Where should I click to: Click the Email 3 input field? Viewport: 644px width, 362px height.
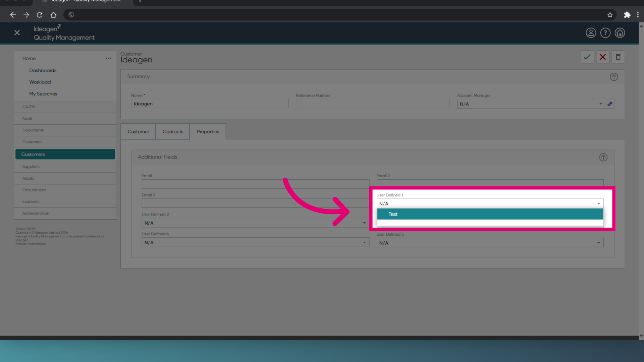pyautogui.click(x=255, y=203)
